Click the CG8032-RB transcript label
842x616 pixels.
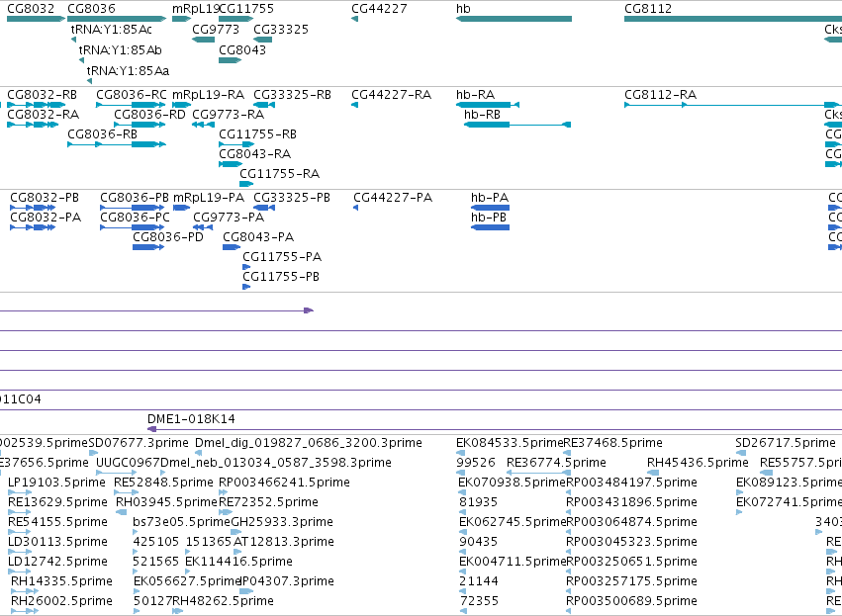coord(42,95)
